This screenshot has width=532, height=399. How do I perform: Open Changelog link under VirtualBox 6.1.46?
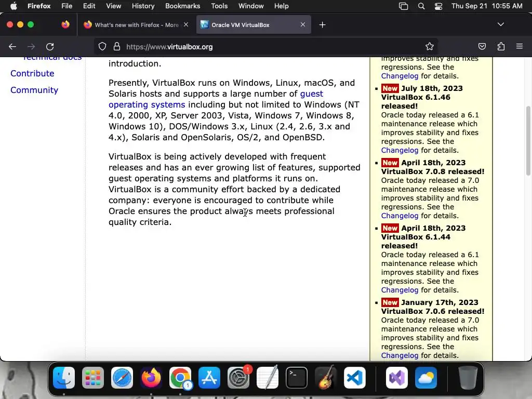pyautogui.click(x=400, y=150)
